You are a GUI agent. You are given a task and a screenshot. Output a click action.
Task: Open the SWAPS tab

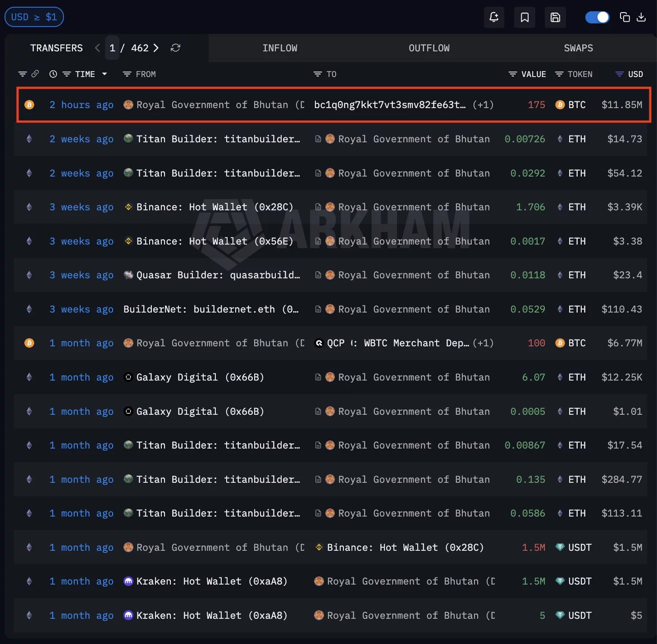click(x=578, y=48)
